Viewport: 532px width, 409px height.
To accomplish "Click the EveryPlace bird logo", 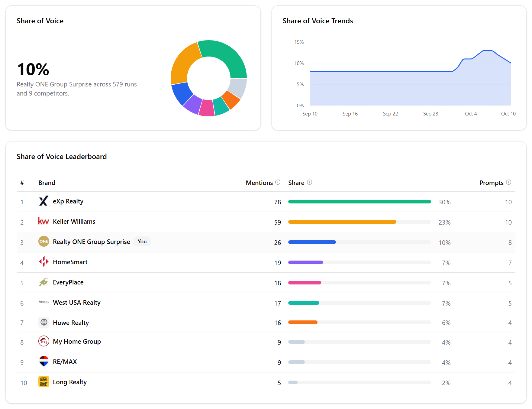I will pos(44,282).
